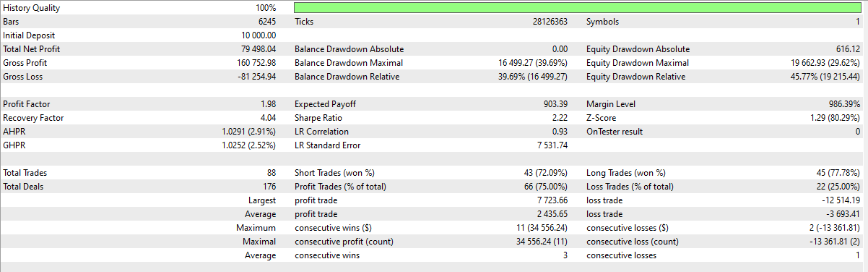Click the Total Trades value 88

(272, 173)
